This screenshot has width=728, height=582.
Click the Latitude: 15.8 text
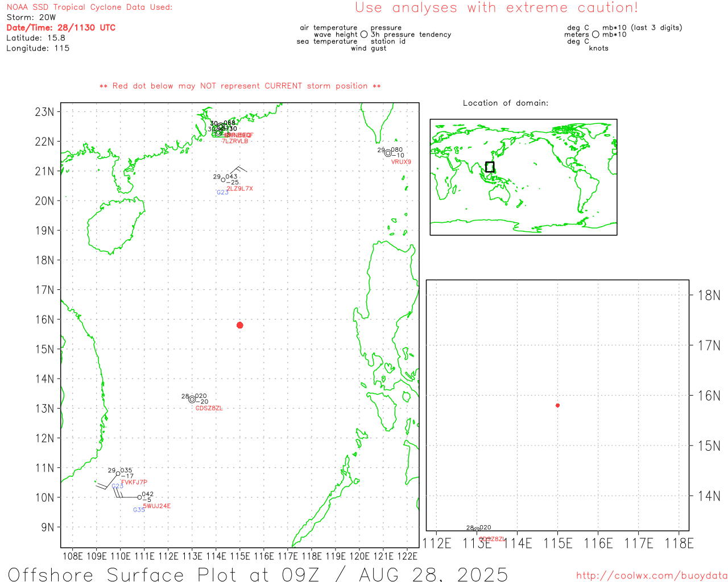coord(36,38)
